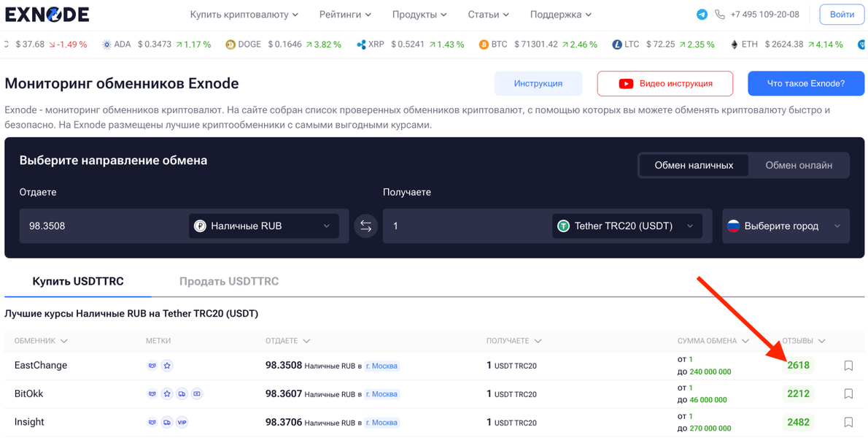
Task: Open the Выберите город dropdown
Action: tap(786, 226)
